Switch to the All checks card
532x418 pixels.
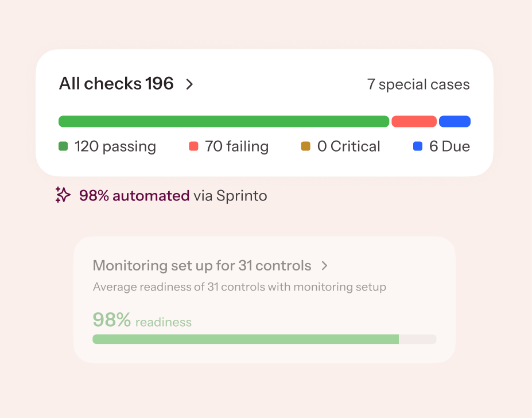(x=264, y=112)
